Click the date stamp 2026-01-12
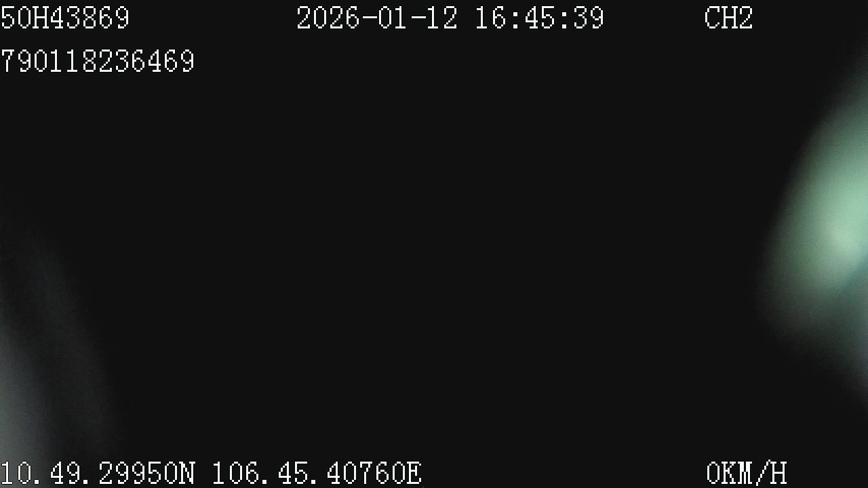Image resolution: width=868 pixels, height=488 pixels. pos(377,18)
